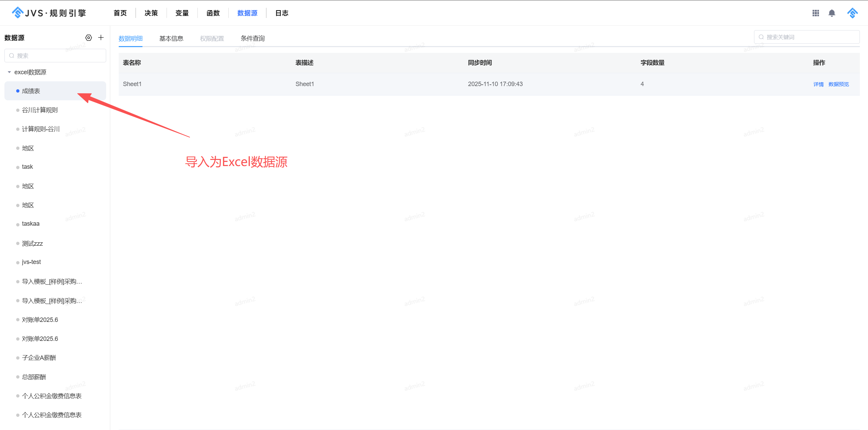868x430 pixels.
Task: Click the search magnifier in sidebar search box
Action: pyautogui.click(x=12, y=55)
